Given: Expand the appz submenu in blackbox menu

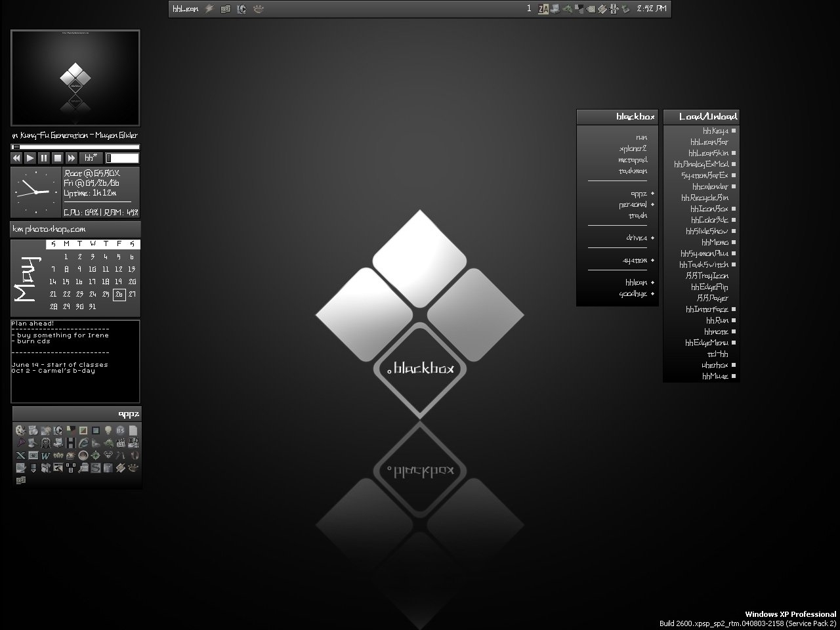Looking at the screenshot, I should click(x=618, y=194).
